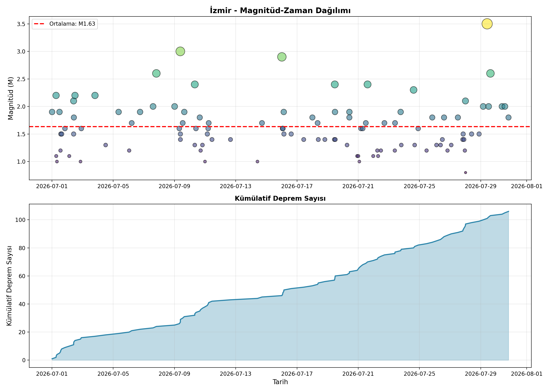549x392 pixels.
Task: Click 2026-07-25 label under the magnitude scatter plot
Action: click(419, 186)
